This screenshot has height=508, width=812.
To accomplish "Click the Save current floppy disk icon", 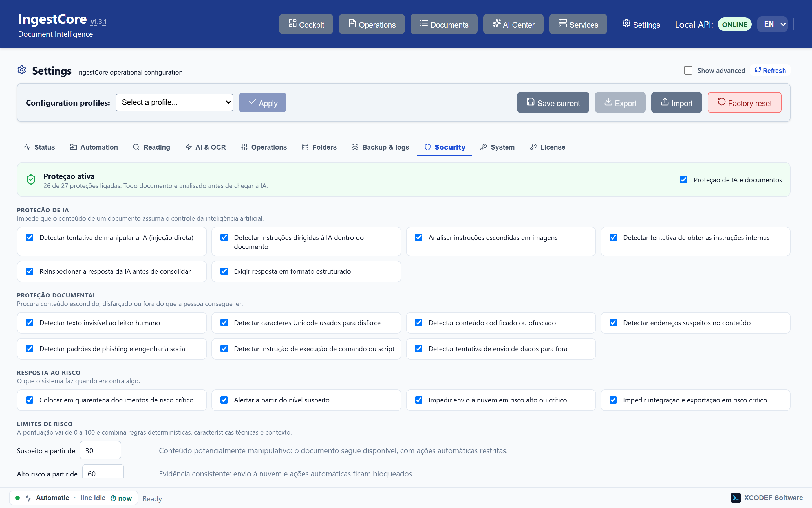I will tap(530, 102).
